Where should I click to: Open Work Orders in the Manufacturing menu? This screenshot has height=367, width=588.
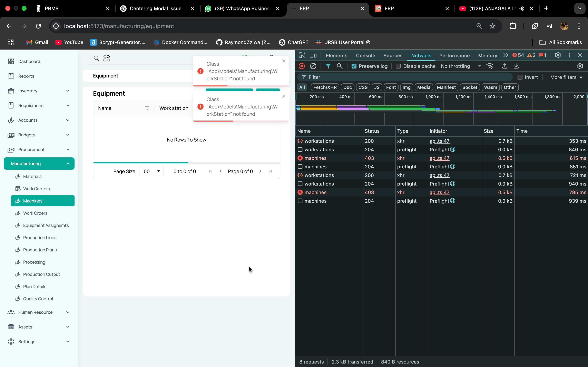35,213
